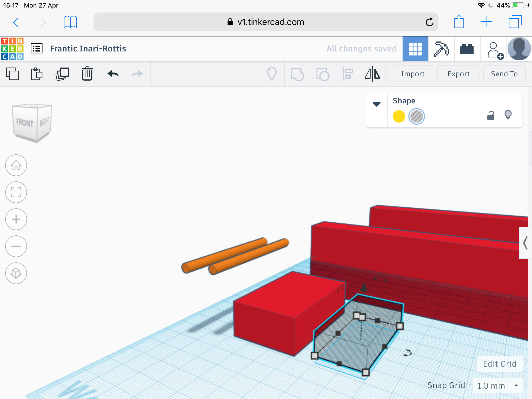Select the yellow Solid color swatch
This screenshot has width=532, height=399.
click(x=399, y=116)
